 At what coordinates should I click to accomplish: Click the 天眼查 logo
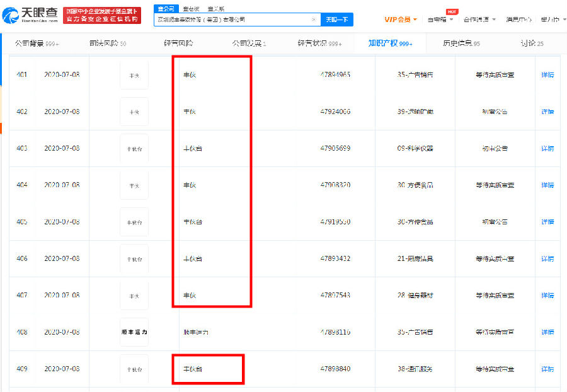point(30,15)
